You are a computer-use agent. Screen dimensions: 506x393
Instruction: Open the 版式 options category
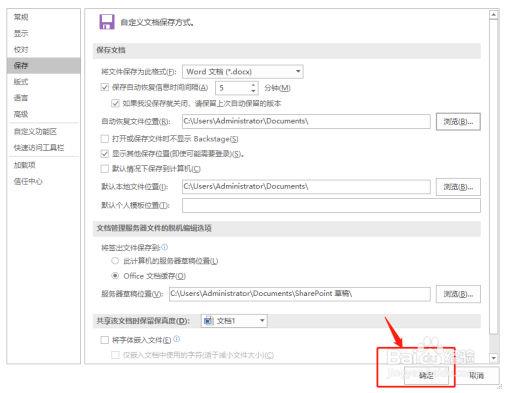click(x=21, y=82)
